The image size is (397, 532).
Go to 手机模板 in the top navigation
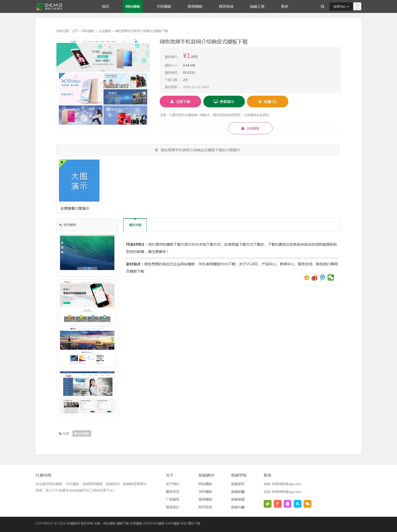[164, 6]
